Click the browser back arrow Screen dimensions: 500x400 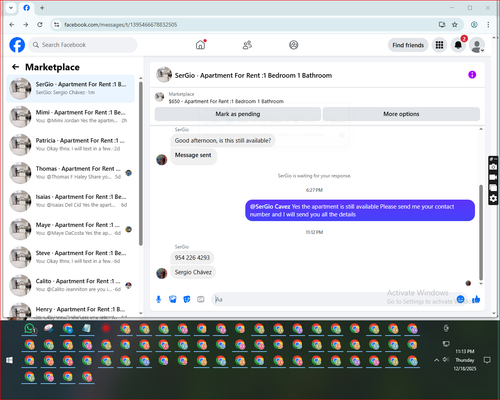point(12,25)
